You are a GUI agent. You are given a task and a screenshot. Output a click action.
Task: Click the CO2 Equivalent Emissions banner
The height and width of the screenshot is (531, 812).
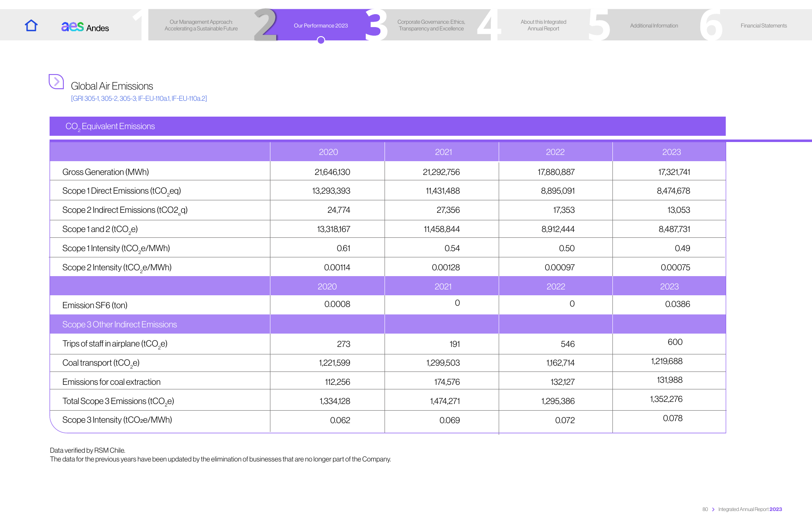(x=387, y=126)
